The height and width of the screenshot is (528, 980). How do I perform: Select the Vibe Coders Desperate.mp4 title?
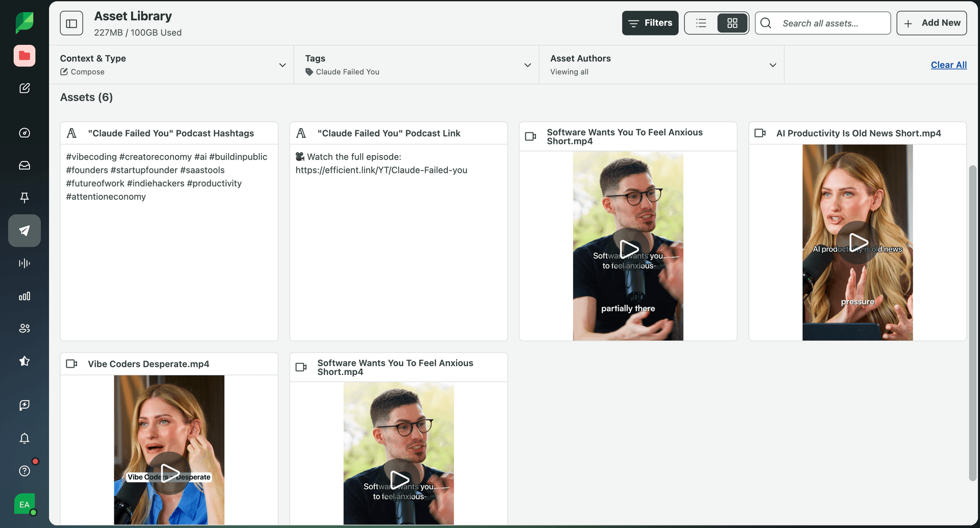coord(149,364)
